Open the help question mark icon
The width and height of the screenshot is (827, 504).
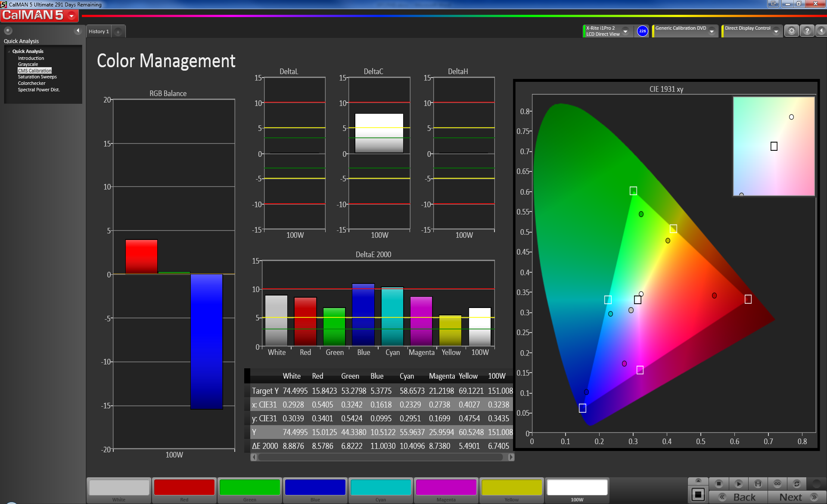click(x=807, y=31)
